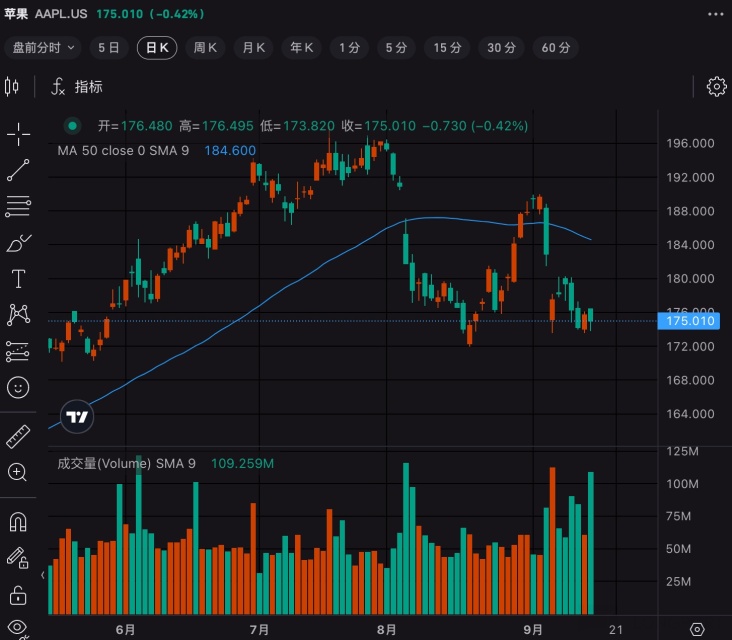The width and height of the screenshot is (732, 640).
Task: Toggle lock all drawings padlock
Action: (18, 595)
